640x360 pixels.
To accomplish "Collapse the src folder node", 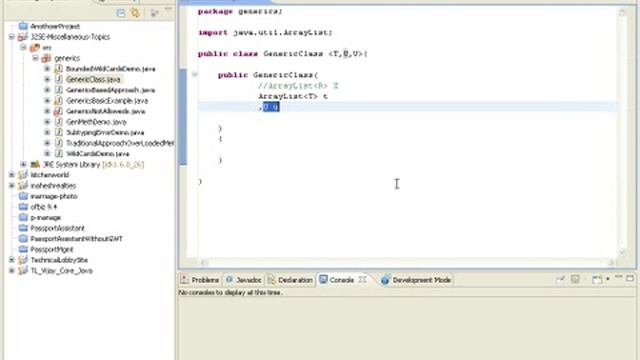I will tap(24, 47).
